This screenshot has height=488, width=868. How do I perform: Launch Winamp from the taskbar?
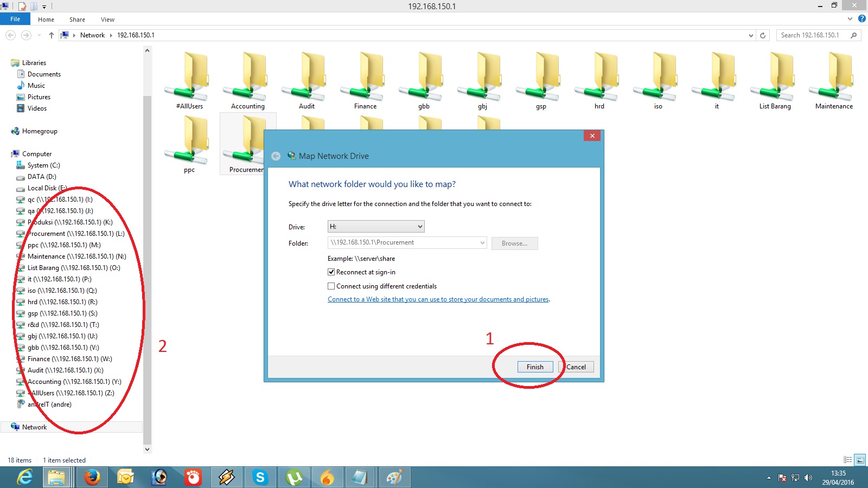226,477
